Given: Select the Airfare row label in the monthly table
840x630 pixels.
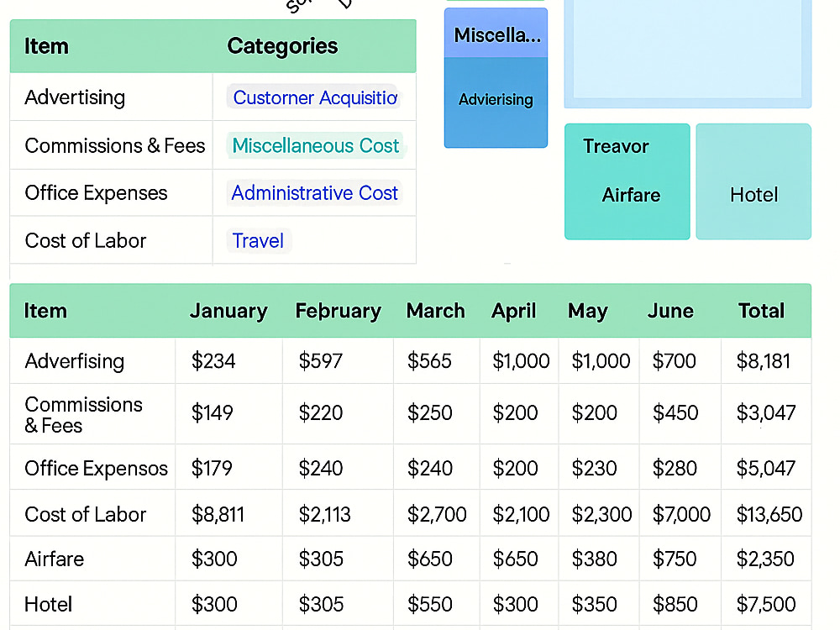Looking at the screenshot, I should point(55,559).
